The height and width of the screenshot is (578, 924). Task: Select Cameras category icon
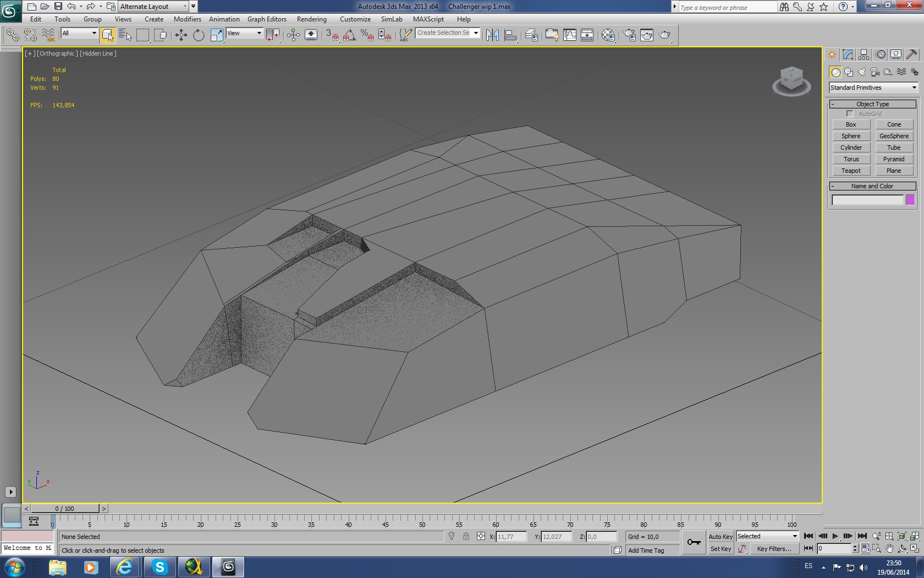875,72
